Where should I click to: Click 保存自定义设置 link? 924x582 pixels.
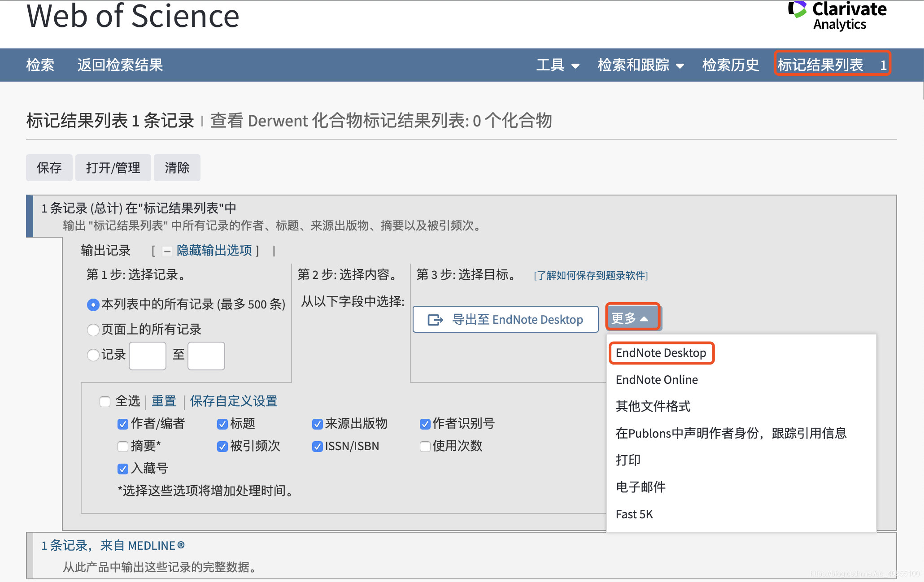(x=233, y=401)
